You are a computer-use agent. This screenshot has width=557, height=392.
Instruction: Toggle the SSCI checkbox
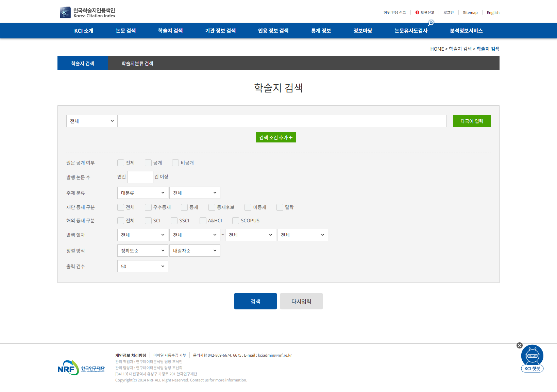click(x=174, y=221)
